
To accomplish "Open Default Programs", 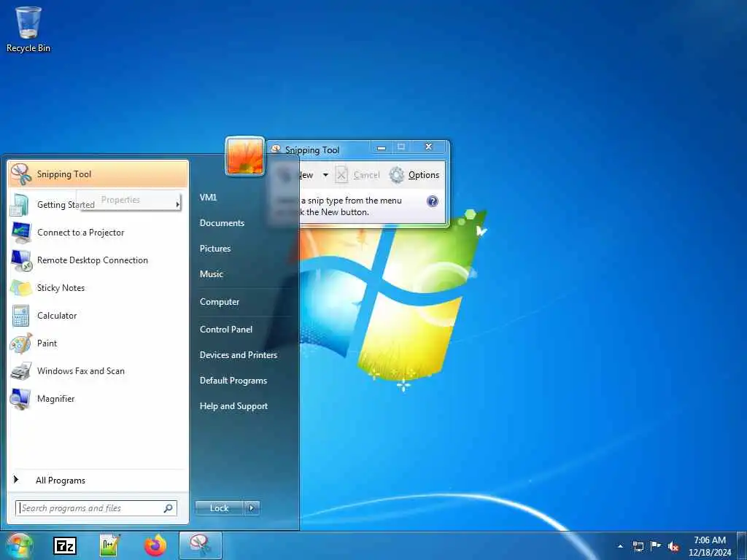I will 233,381.
